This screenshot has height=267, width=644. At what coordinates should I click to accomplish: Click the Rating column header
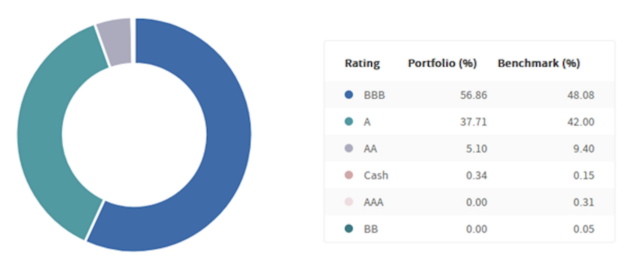pos(362,63)
